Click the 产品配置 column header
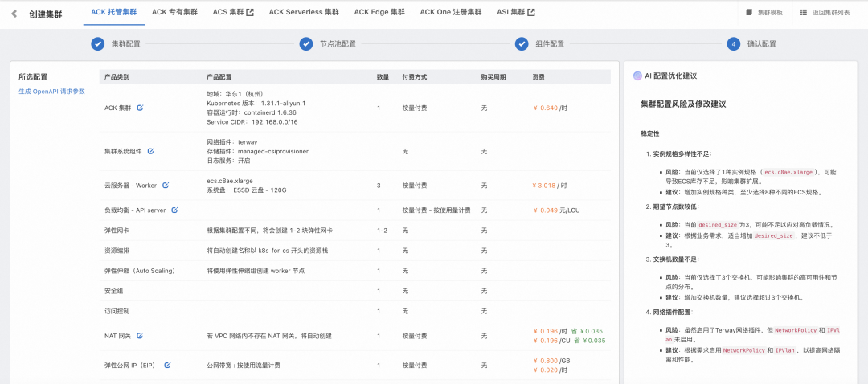 (x=219, y=76)
